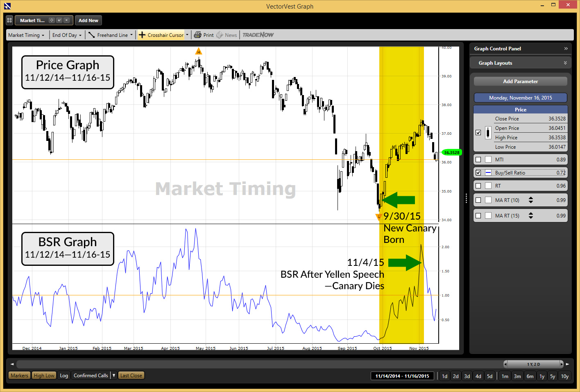The image size is (580, 392).
Task: Open the Market Timing dropdown
Action: pyautogui.click(x=26, y=35)
